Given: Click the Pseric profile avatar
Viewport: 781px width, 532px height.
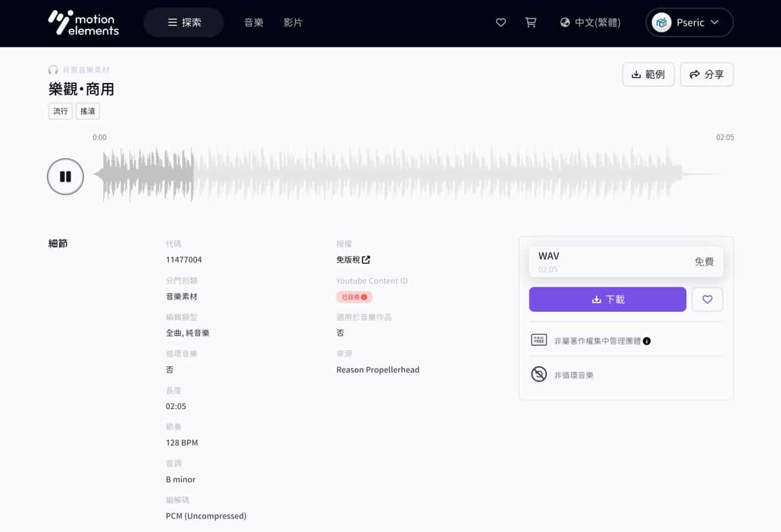Looking at the screenshot, I should point(661,23).
